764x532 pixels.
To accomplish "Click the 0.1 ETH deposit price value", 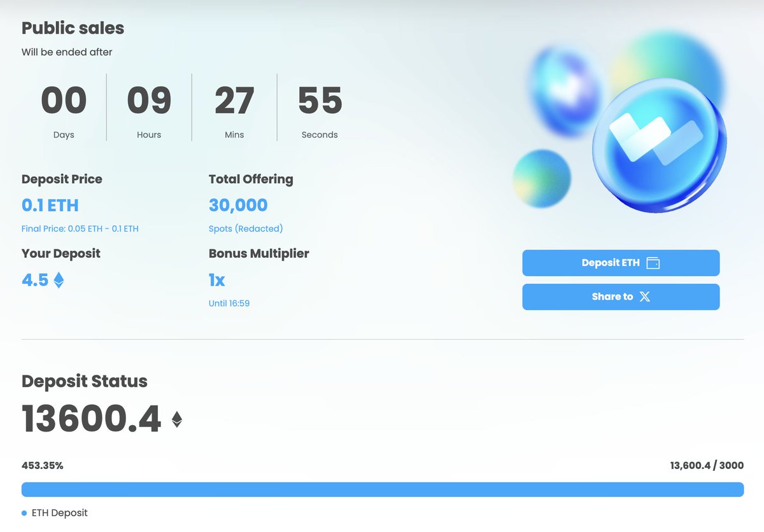I will pos(50,206).
